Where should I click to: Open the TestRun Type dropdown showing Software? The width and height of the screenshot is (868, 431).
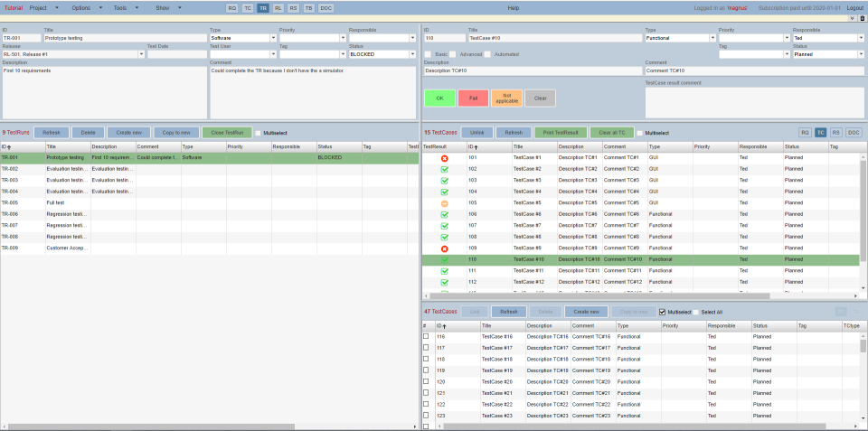point(273,38)
